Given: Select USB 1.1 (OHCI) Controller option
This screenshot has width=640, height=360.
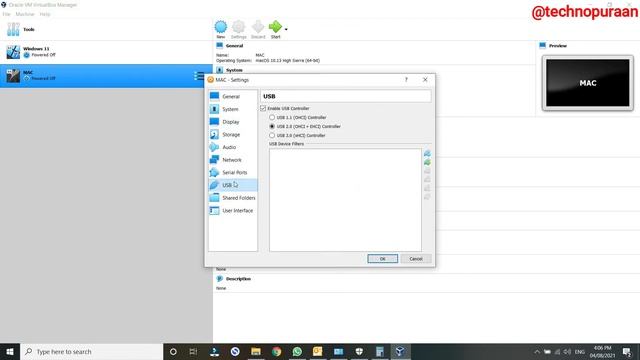Looking at the screenshot, I should [298, 117].
